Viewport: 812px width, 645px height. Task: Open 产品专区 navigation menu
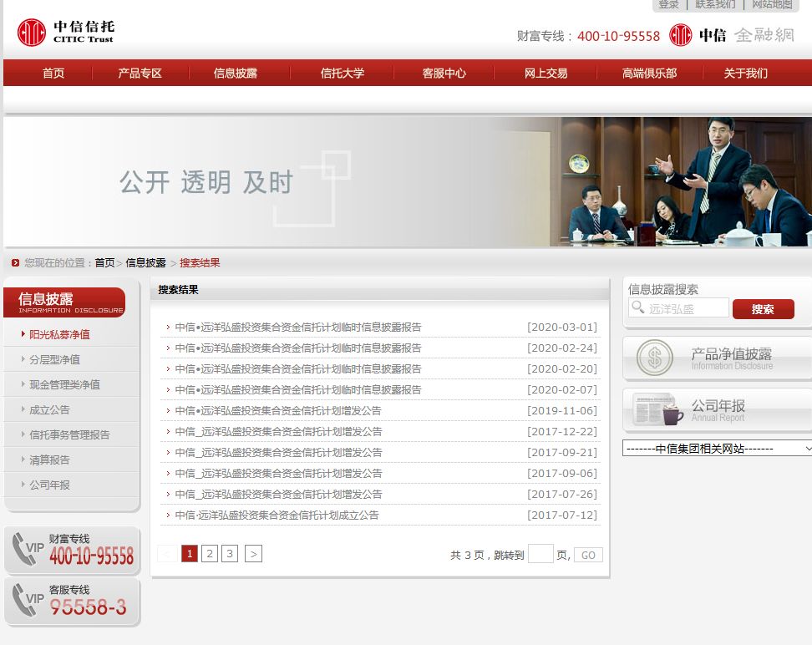(x=140, y=74)
